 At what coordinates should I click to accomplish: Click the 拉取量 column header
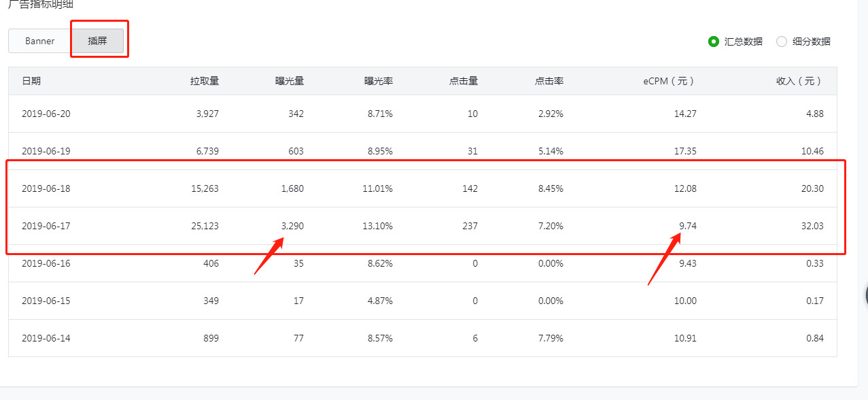(205, 81)
